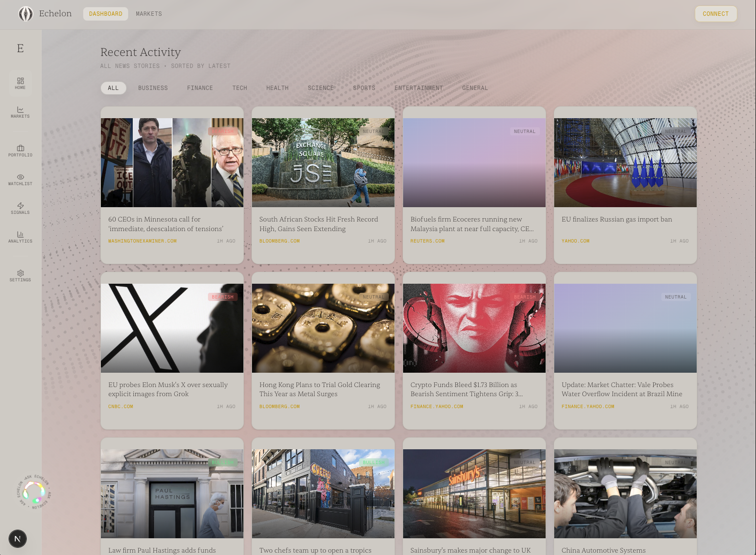Open Home in the sidebar

point(20,83)
